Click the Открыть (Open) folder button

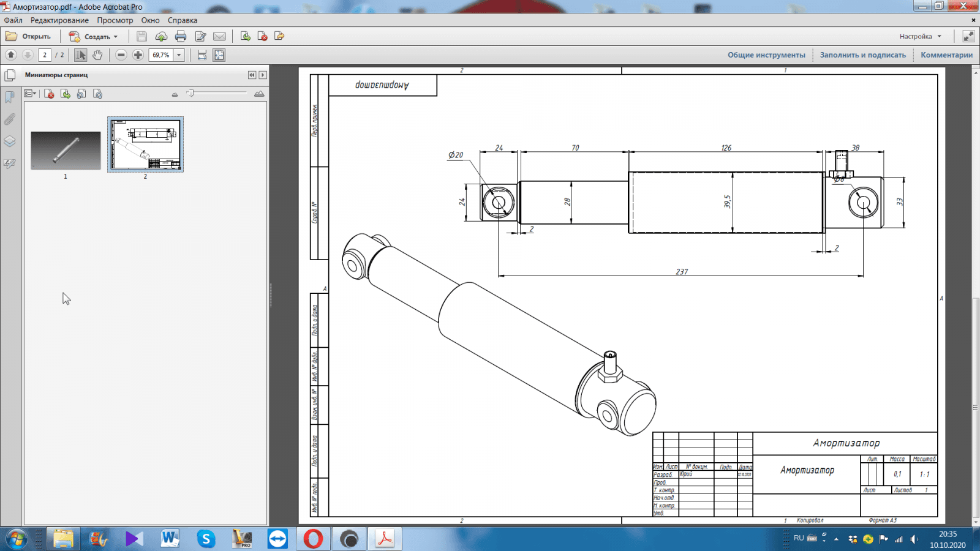click(28, 37)
